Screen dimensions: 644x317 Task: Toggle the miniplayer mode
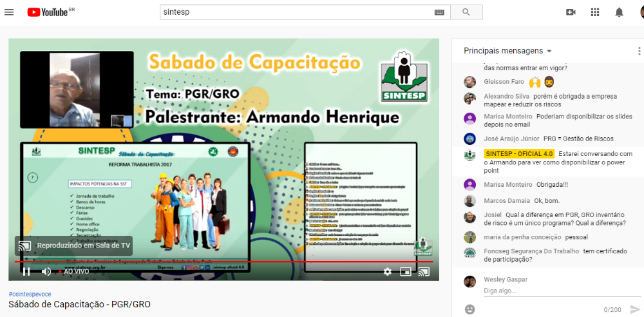pos(406,271)
